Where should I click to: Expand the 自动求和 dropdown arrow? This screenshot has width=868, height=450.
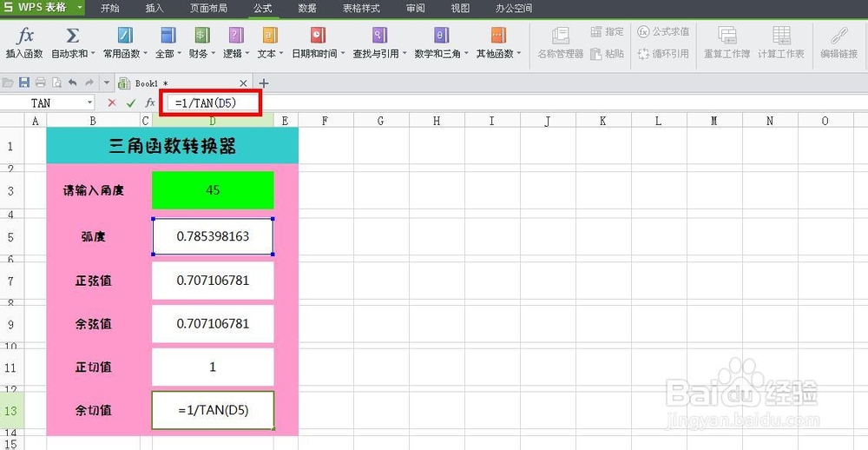click(x=93, y=55)
